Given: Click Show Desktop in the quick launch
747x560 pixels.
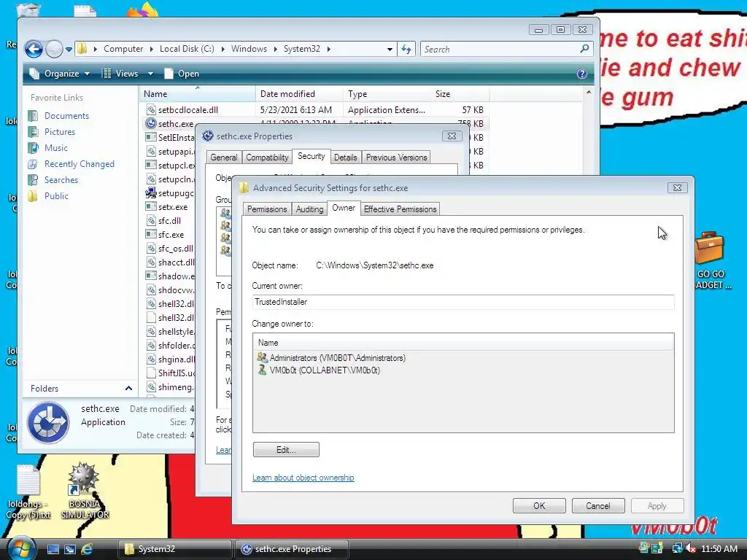Looking at the screenshot, I should coord(53,549).
